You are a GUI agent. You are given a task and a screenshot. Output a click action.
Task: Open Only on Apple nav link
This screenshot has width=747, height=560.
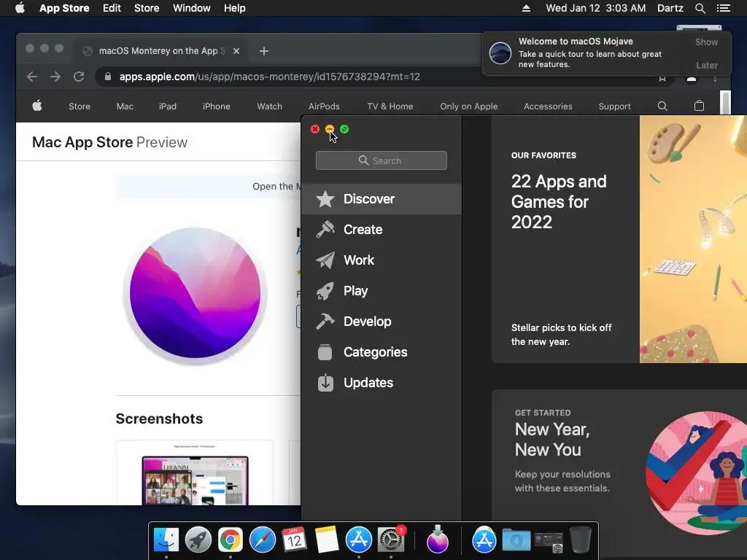(x=469, y=106)
